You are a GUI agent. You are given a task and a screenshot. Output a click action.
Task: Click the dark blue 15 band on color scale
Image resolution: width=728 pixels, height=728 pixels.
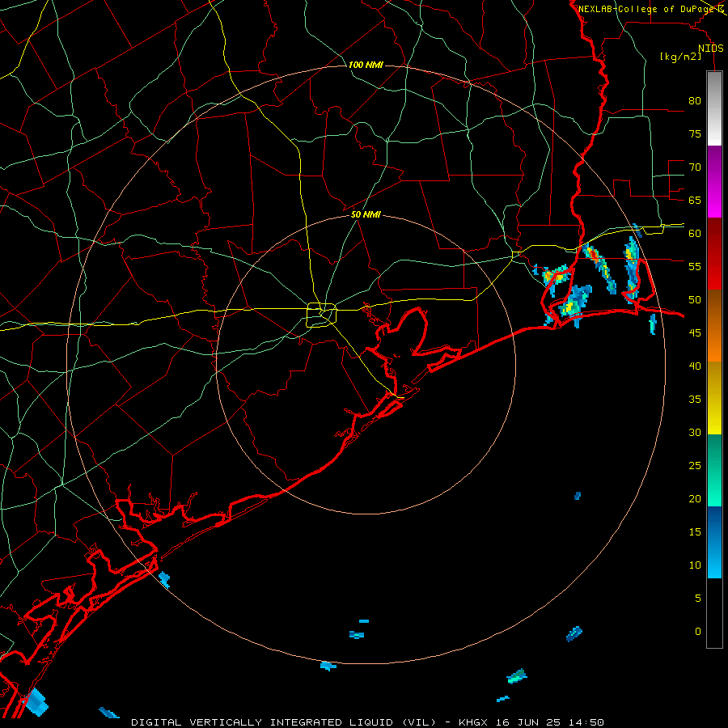[714, 524]
